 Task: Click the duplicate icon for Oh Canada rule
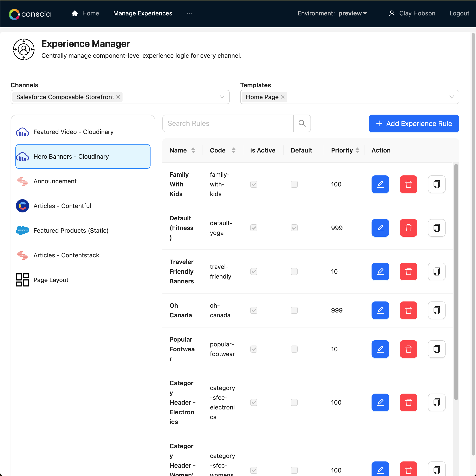point(436,310)
